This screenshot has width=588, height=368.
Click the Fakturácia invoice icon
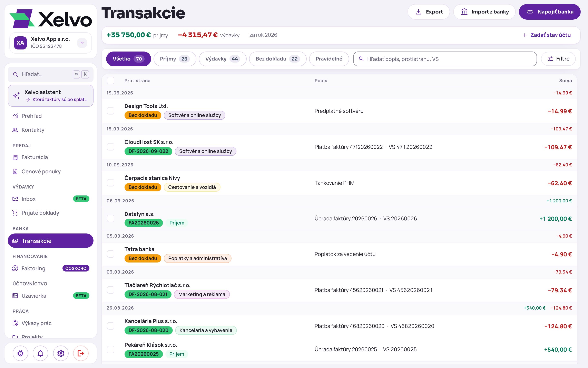coord(15,157)
